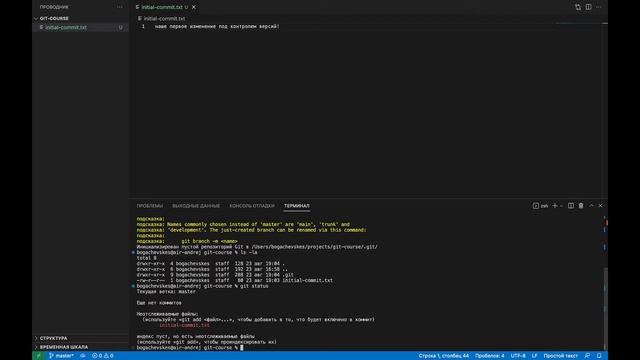Publish to cloud icon in status bar
This screenshot has height=360, width=640.
(83, 356)
